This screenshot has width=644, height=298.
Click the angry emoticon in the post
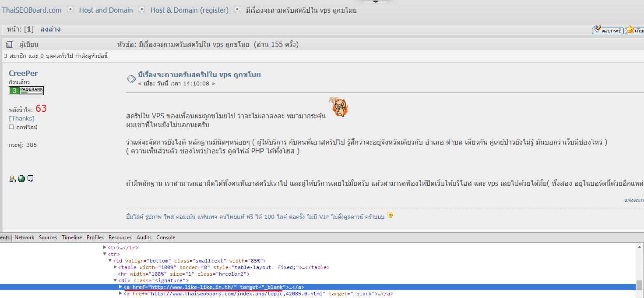point(338,107)
